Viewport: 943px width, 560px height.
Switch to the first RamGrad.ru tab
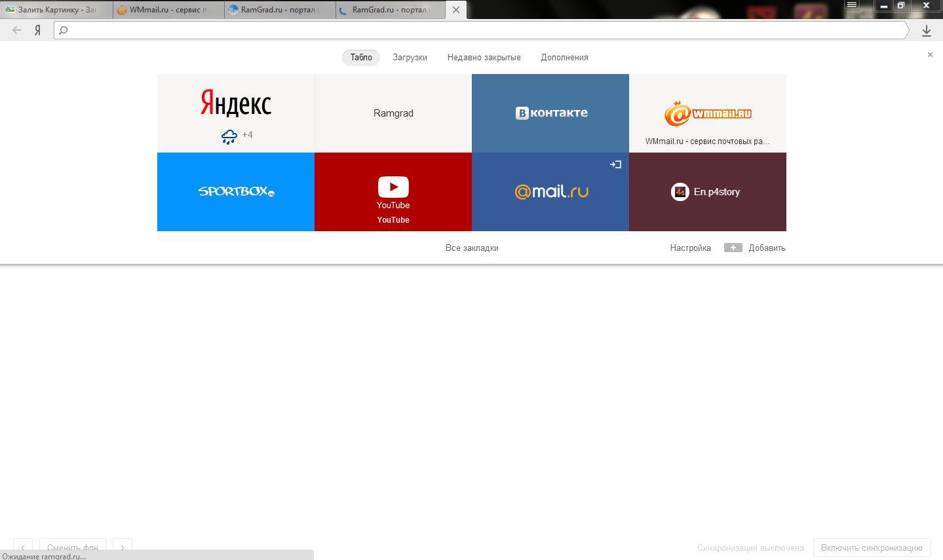pyautogui.click(x=280, y=10)
